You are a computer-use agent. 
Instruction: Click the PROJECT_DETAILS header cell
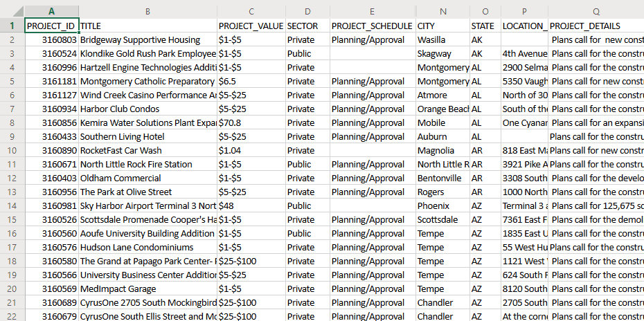tap(596, 26)
